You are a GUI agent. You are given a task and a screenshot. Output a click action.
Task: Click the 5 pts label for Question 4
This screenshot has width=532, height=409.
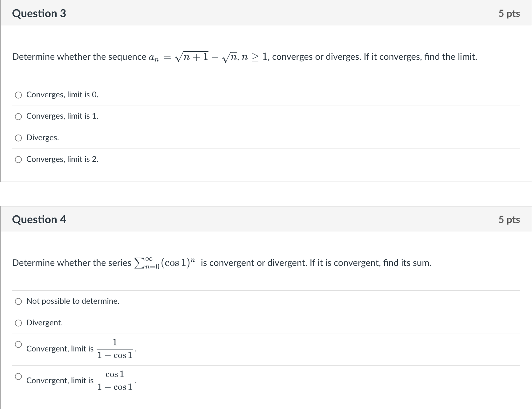[509, 219]
